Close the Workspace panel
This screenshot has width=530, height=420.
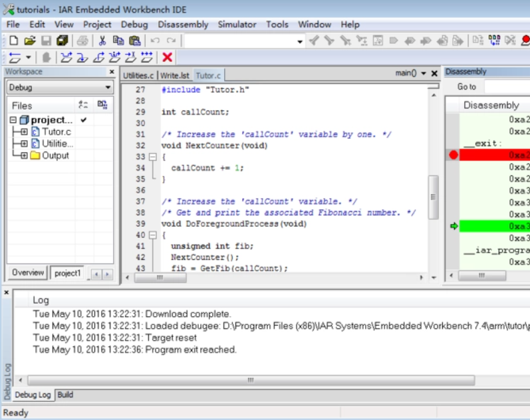point(111,72)
